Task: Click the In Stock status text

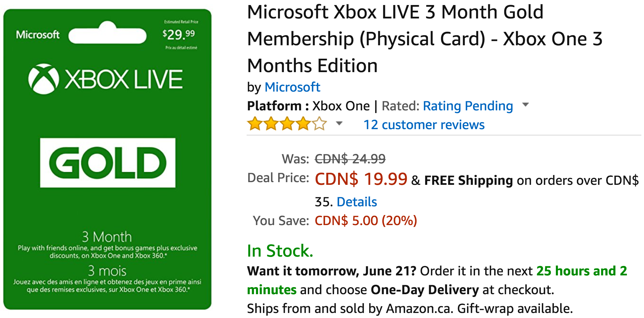Action: pos(280,251)
